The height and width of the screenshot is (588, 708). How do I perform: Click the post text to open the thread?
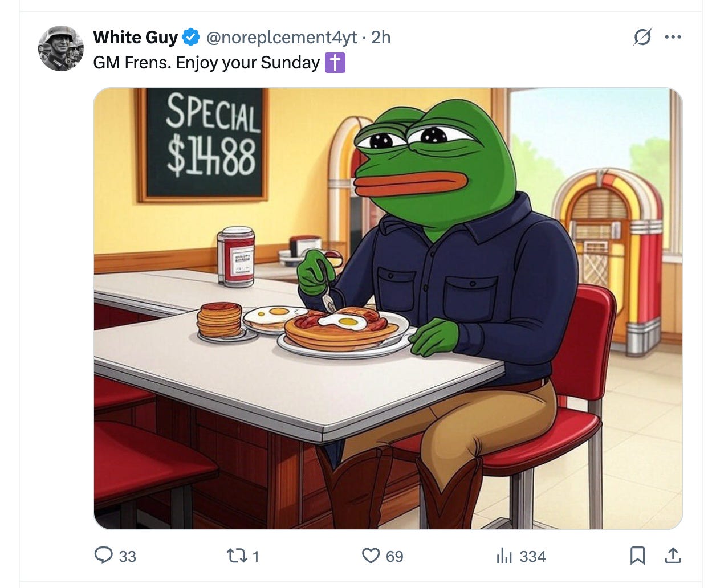click(x=206, y=63)
